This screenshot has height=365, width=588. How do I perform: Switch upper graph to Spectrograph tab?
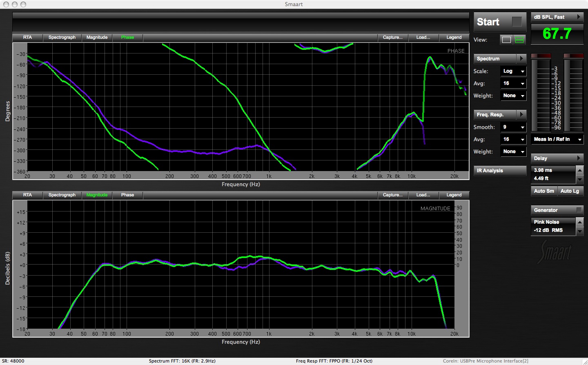(x=62, y=37)
